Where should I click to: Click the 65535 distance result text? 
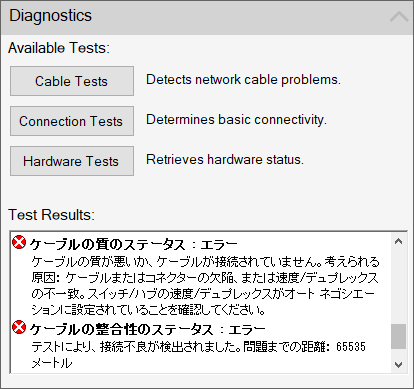point(351,347)
